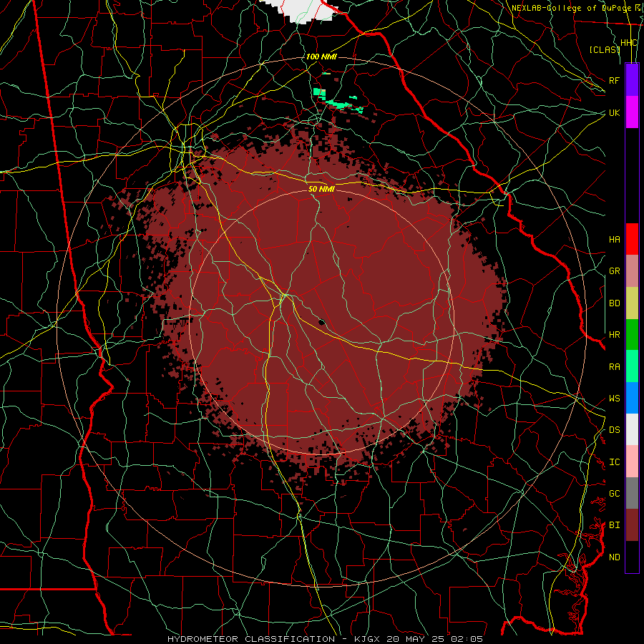
Task: Click the WS blue legend swatch
Action: [632, 398]
